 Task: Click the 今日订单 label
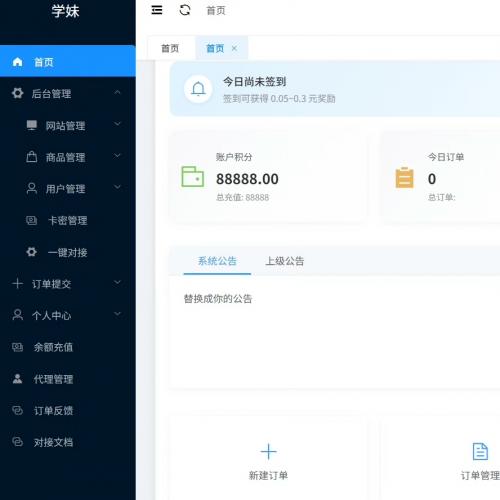pos(446,157)
